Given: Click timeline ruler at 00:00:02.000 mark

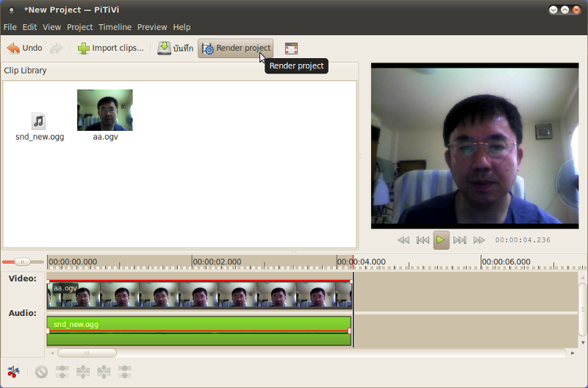Looking at the screenshot, I should pyautogui.click(x=192, y=262).
